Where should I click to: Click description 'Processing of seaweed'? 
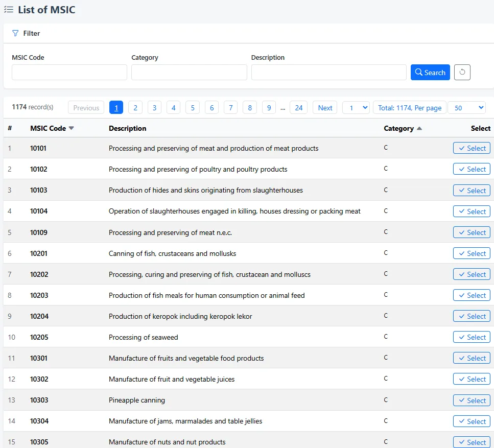click(x=144, y=337)
